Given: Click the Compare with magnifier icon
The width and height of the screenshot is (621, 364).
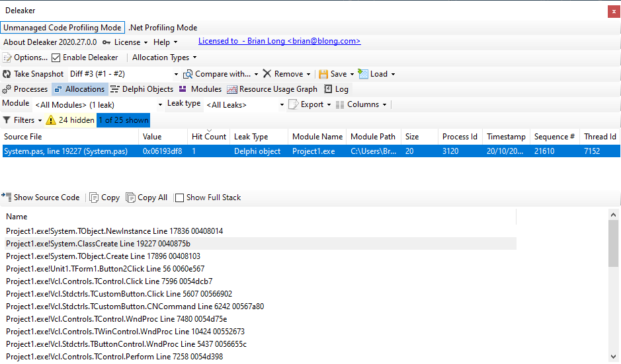Looking at the screenshot, I should pos(188,74).
